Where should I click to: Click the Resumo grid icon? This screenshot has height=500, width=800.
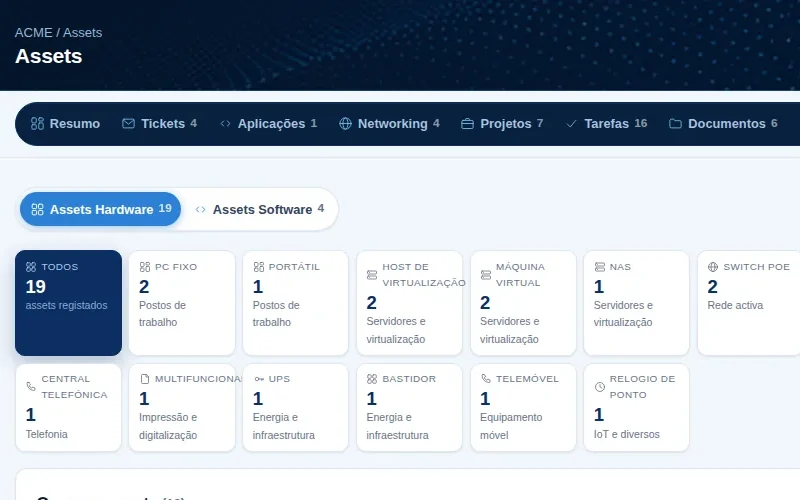click(37, 124)
